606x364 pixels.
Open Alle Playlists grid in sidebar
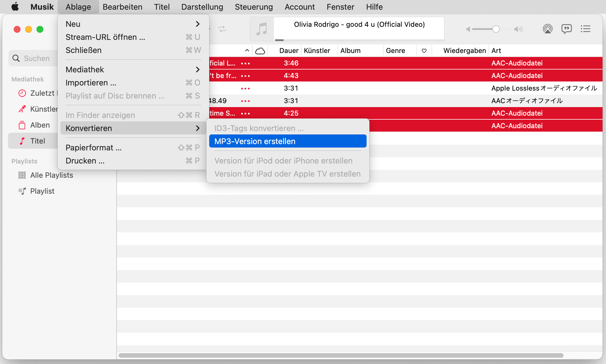point(51,175)
